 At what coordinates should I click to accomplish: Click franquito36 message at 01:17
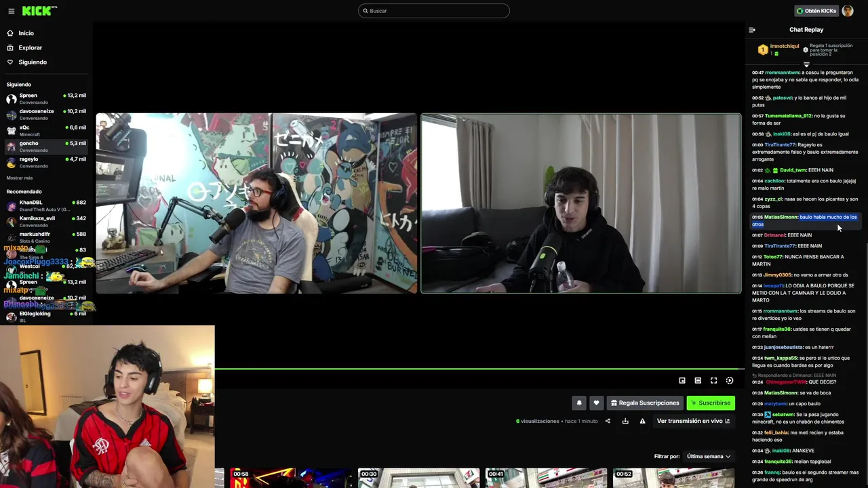[805, 332]
